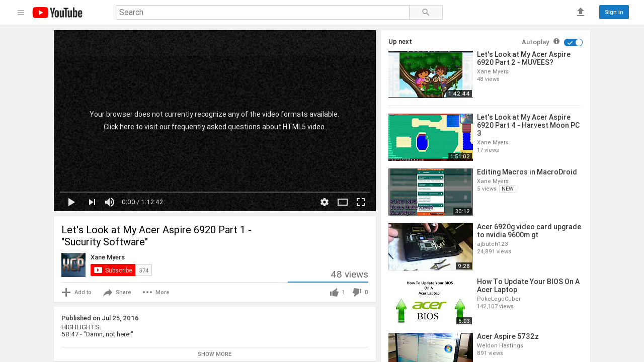
Task: Open Acer Aspire 5732z title
Action: [508, 336]
